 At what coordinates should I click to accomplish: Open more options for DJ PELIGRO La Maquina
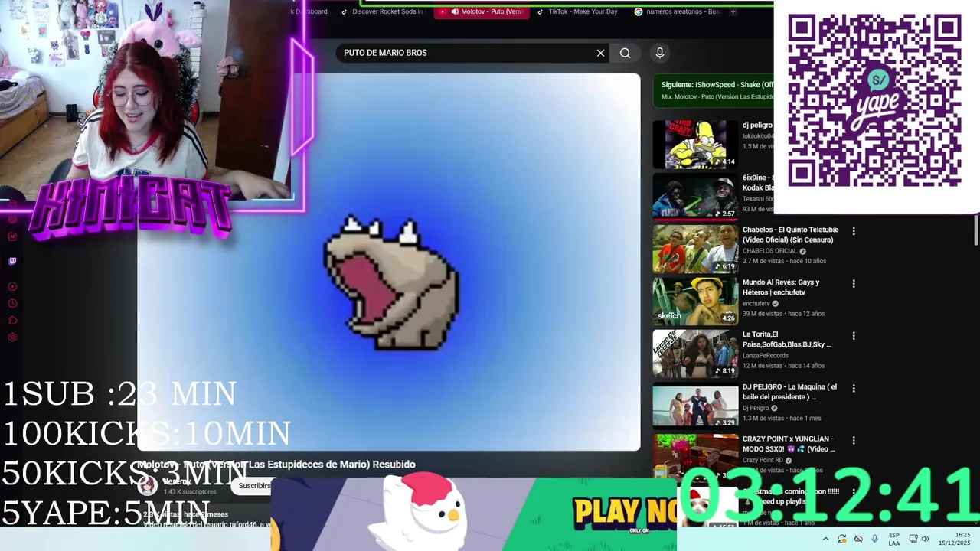pos(854,388)
